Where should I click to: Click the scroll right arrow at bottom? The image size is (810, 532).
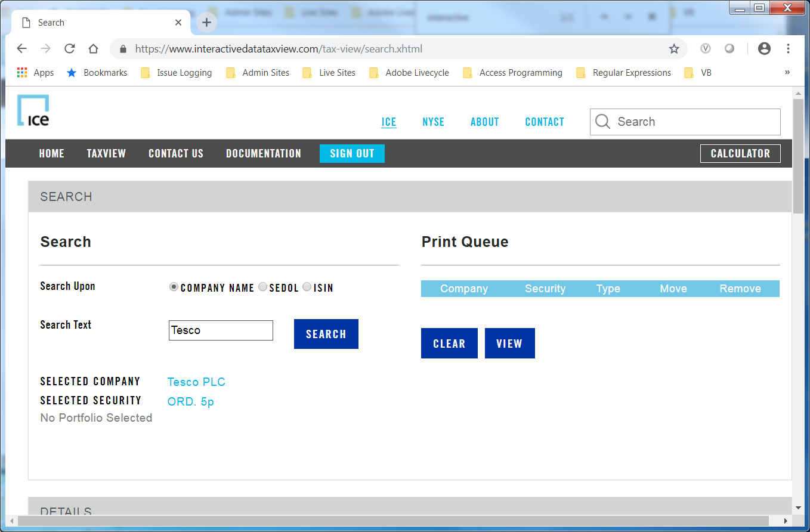tap(786, 521)
